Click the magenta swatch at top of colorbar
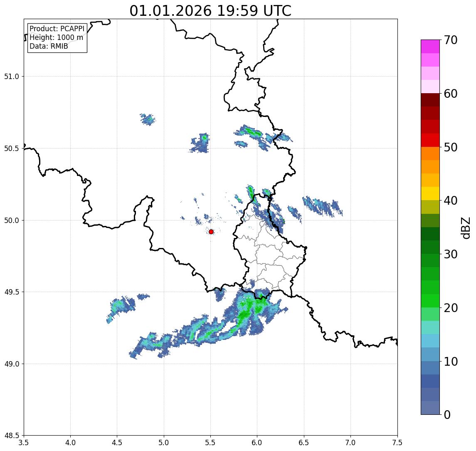476x451 pixels. (x=430, y=47)
